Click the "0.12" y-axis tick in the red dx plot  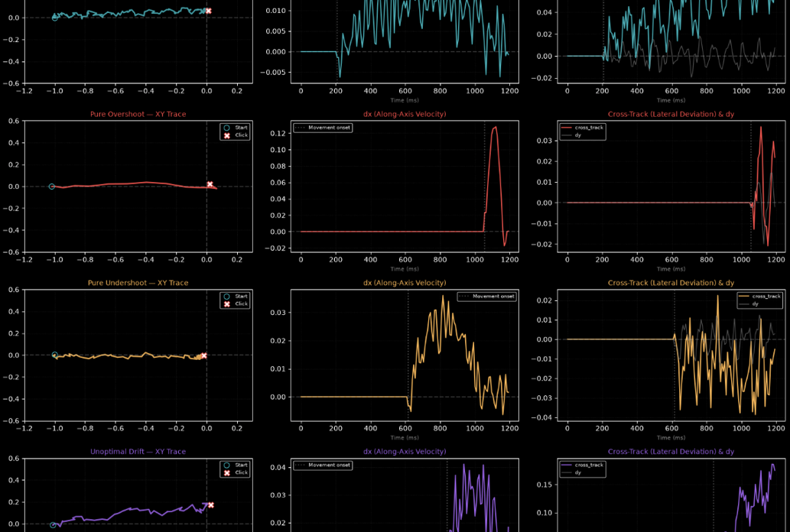click(278, 134)
